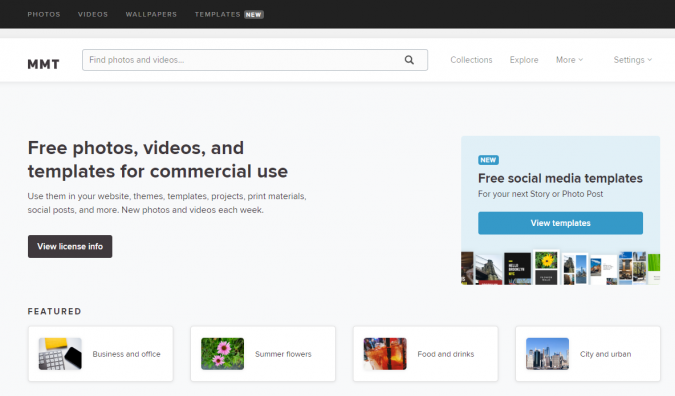Open Templates with the NEW badge
The height and width of the screenshot is (396, 675).
229,14
